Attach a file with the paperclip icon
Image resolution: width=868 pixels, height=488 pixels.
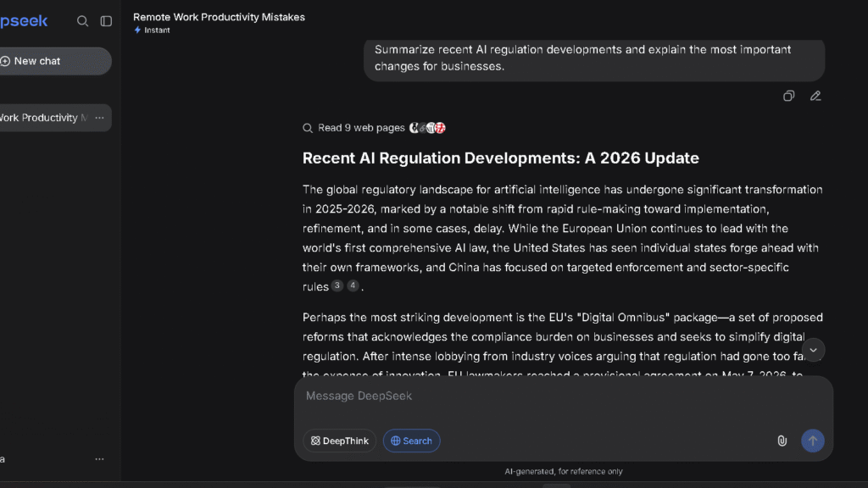[782, 441]
